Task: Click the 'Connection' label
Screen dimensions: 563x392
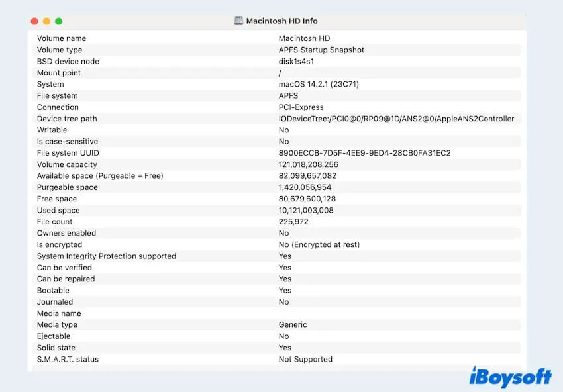Action: 58,107
